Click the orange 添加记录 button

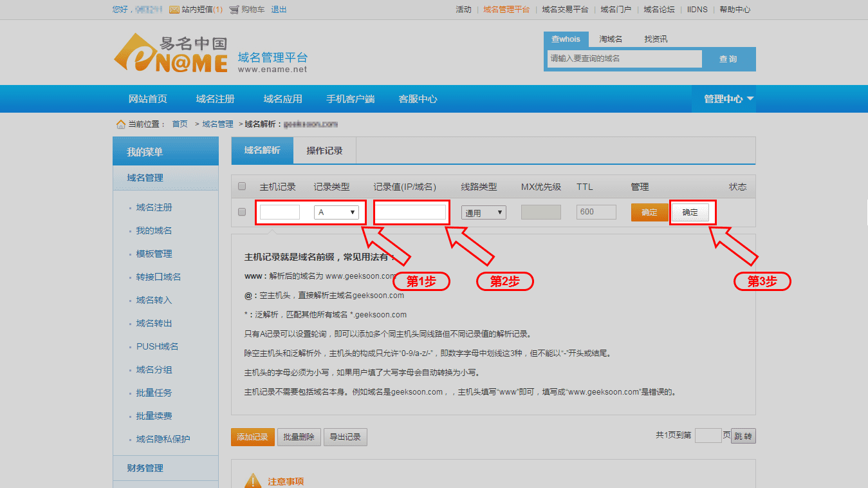(x=252, y=437)
